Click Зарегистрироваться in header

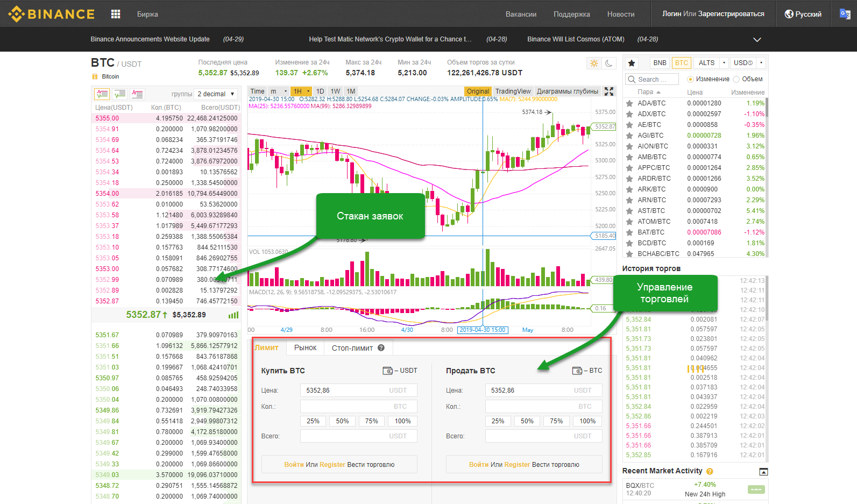point(731,14)
